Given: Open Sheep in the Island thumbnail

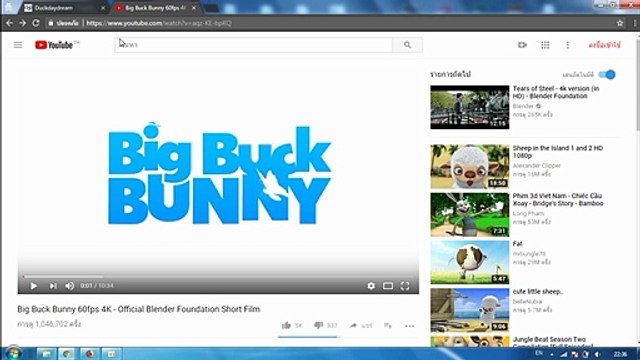Looking at the screenshot, I should pos(470,167).
